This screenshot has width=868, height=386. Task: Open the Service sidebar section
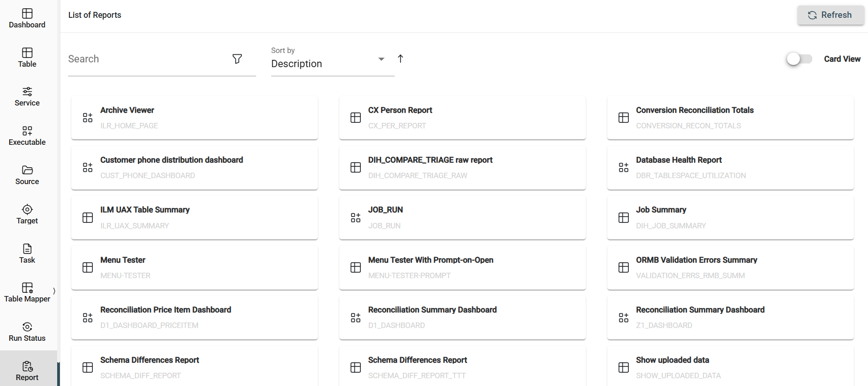27,96
